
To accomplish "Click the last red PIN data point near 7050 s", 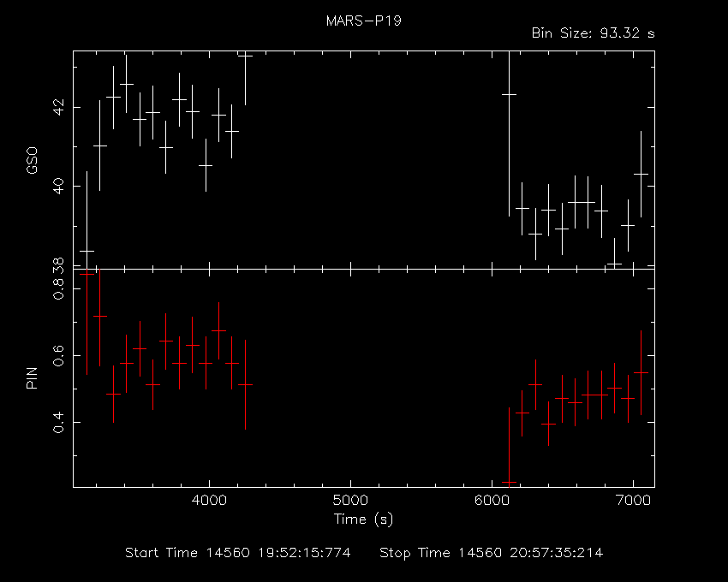I will click(x=641, y=372).
